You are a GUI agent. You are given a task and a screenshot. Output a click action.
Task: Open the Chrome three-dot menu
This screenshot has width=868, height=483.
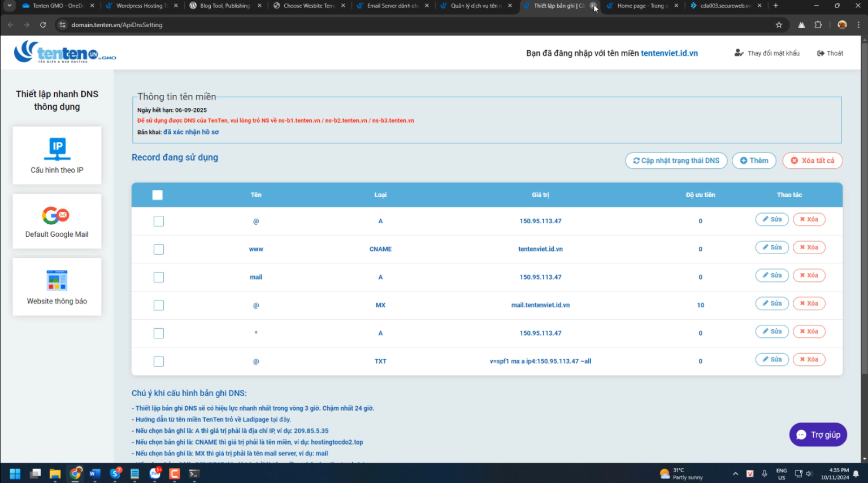[858, 25]
